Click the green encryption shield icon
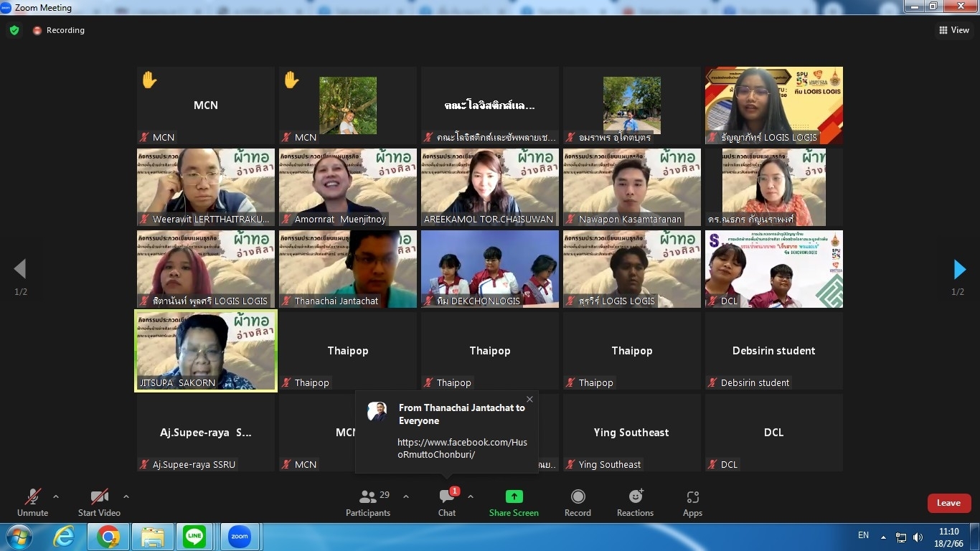 (14, 30)
